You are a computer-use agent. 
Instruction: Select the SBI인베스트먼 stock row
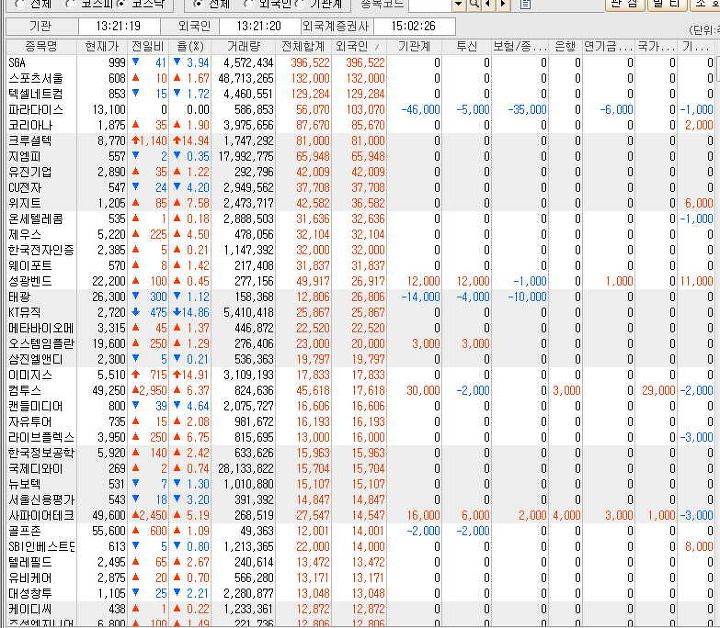pos(360,546)
